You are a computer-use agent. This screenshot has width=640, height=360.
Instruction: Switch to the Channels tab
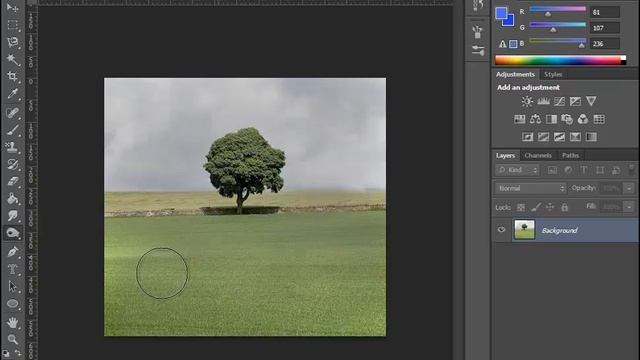538,156
